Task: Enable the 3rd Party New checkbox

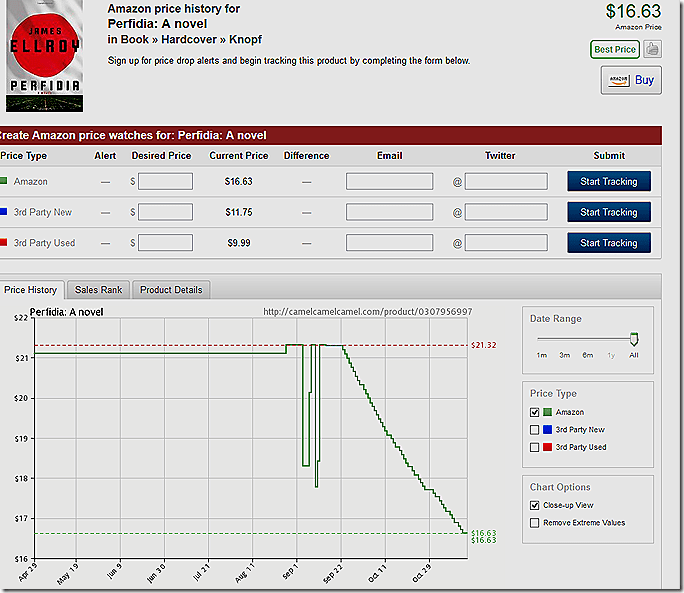Action: tap(535, 429)
